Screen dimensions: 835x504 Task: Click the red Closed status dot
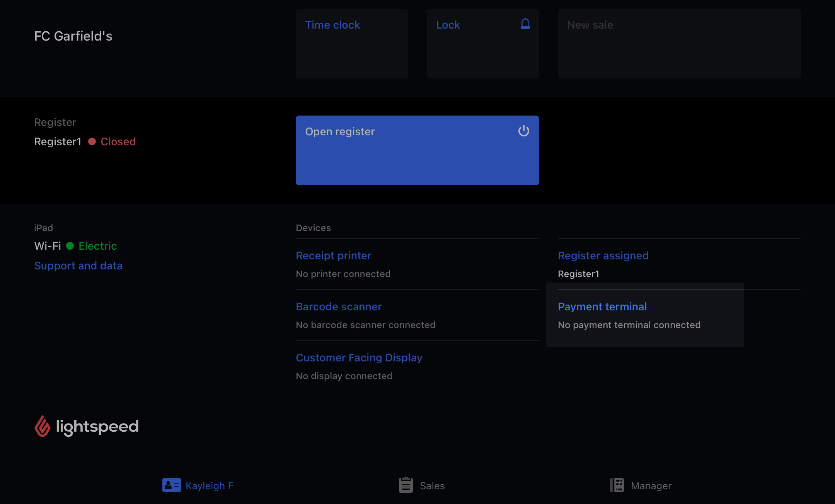pos(92,141)
